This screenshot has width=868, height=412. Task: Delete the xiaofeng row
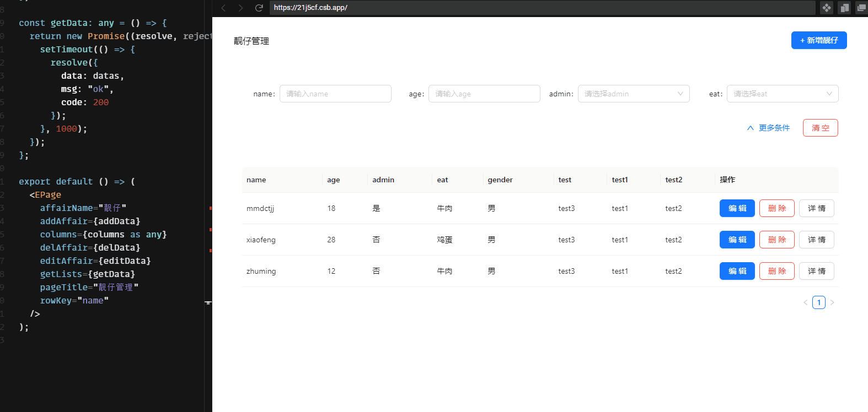pos(777,240)
